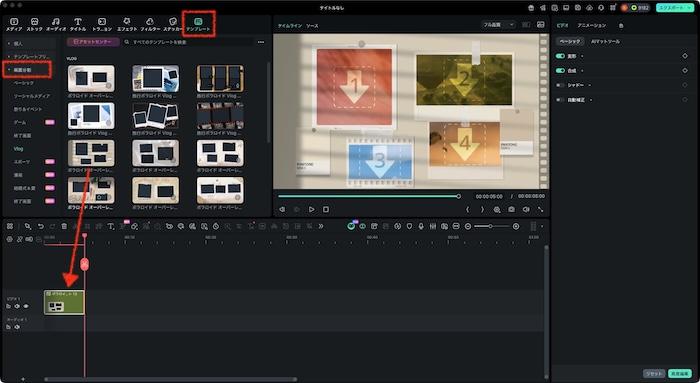The width and height of the screenshot is (700, 383).
Task: Expand the 変形 section arrow
Action: pos(582,56)
